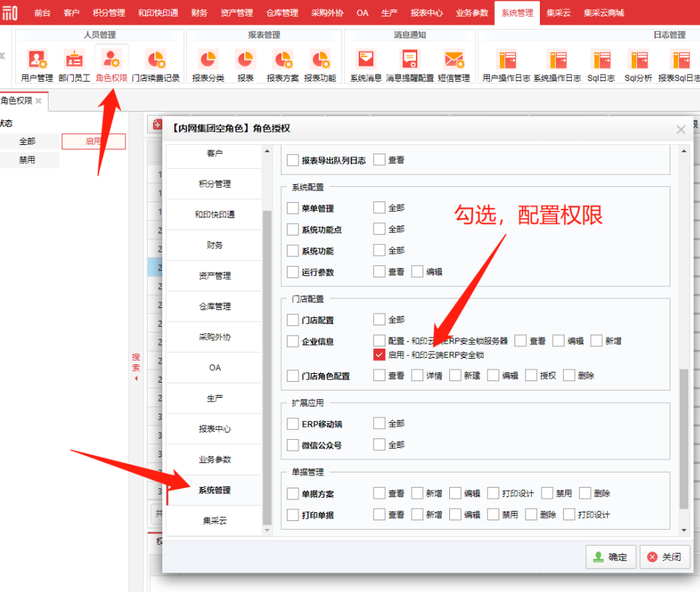Open 门店续费记录 store renewal records
This screenshot has width=700, height=592.
[156, 64]
